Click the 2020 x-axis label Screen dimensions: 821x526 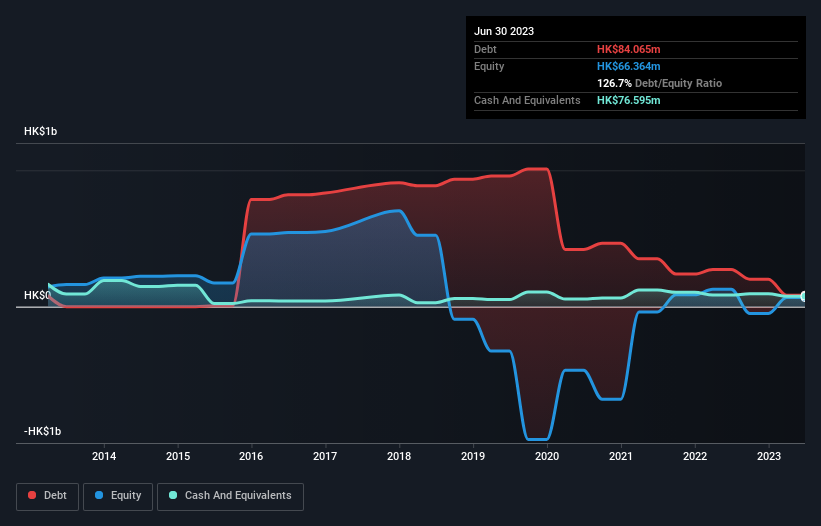click(x=547, y=456)
